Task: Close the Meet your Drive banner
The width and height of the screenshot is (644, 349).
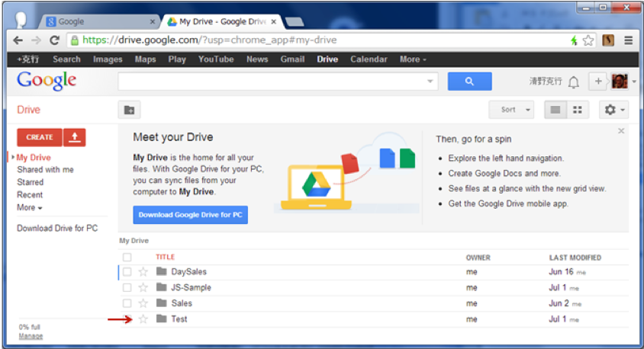Action: 621,131
